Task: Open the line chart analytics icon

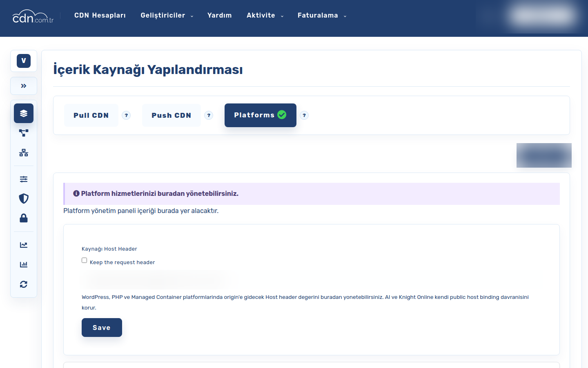Action: coord(24,245)
